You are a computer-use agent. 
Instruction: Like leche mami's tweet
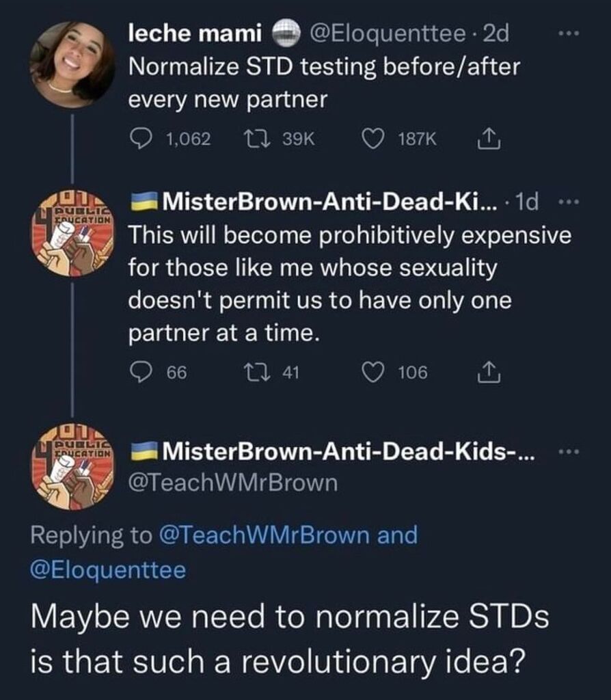click(374, 139)
